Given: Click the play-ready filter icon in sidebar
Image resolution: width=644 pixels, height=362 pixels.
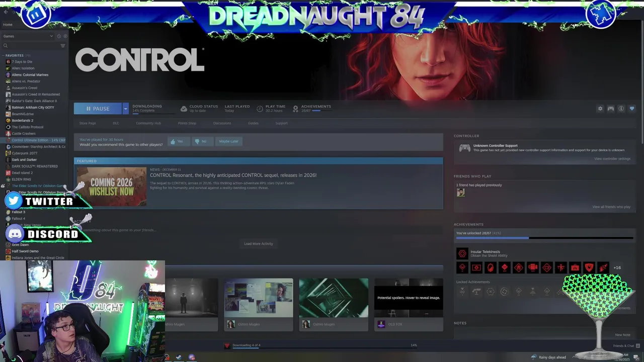Looking at the screenshot, I should click(64, 36).
